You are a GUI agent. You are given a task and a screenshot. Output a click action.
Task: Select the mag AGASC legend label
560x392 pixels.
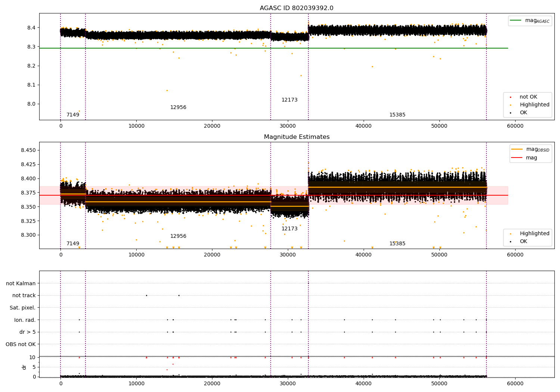(x=537, y=21)
